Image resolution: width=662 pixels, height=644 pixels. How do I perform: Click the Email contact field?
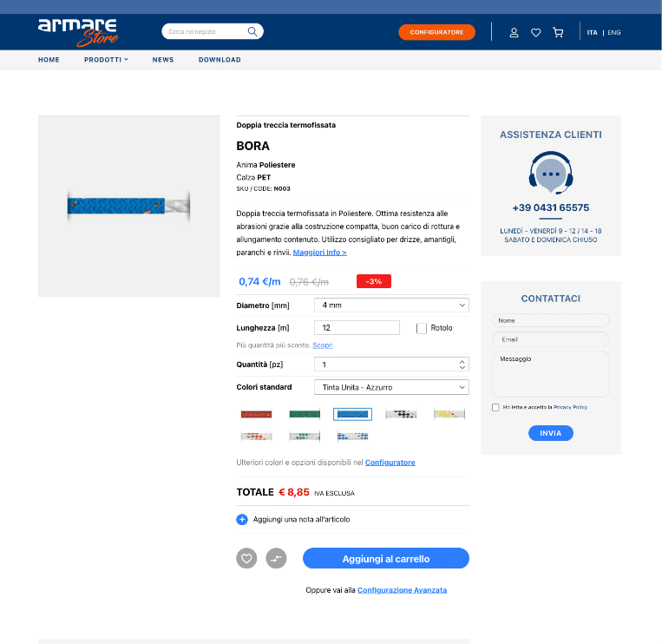pos(551,339)
